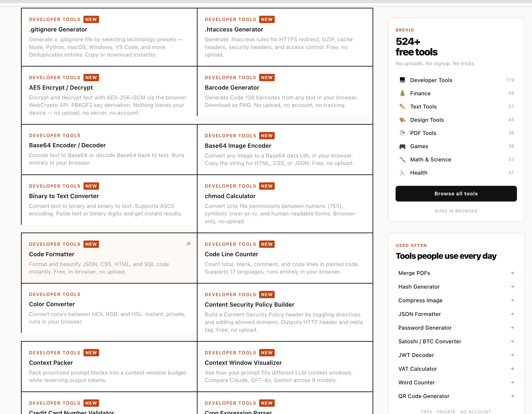The image size is (532, 414).
Task: Go to Word Counter from Used Often
Action: point(456,382)
